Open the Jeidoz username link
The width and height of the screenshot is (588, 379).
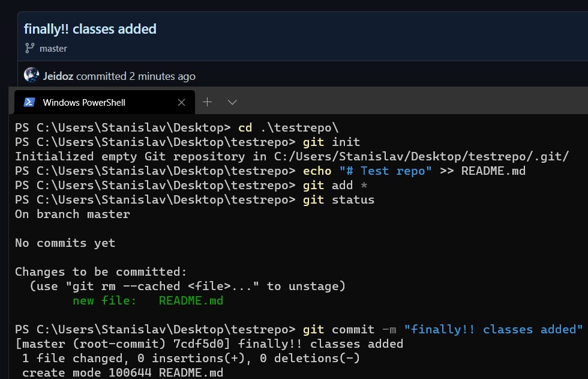(58, 76)
